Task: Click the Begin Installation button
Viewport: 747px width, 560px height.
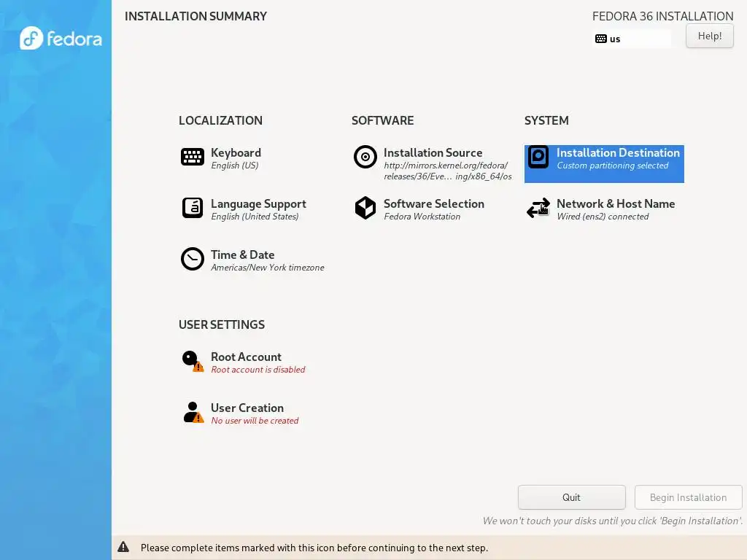Action: (x=688, y=497)
